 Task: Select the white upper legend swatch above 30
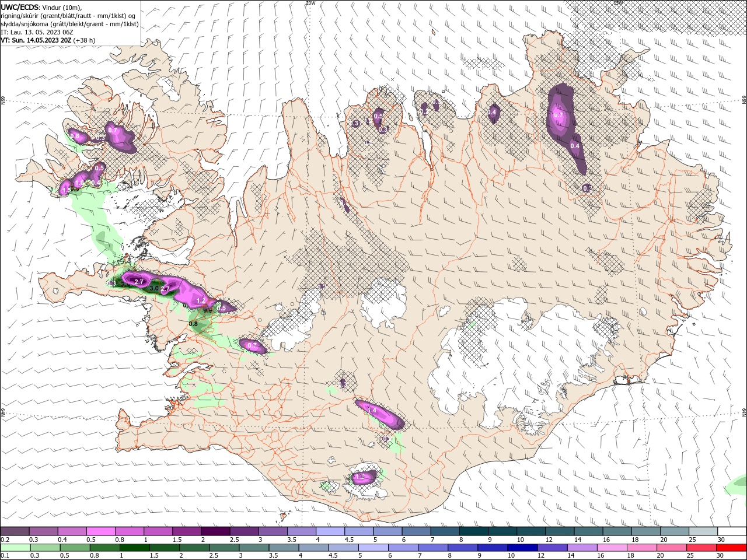click(732, 531)
